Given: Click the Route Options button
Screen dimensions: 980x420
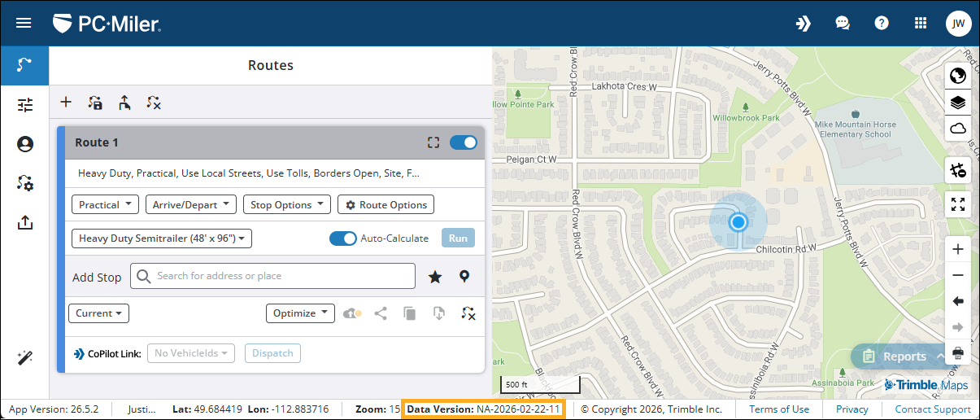Looking at the screenshot, I should 386,205.
